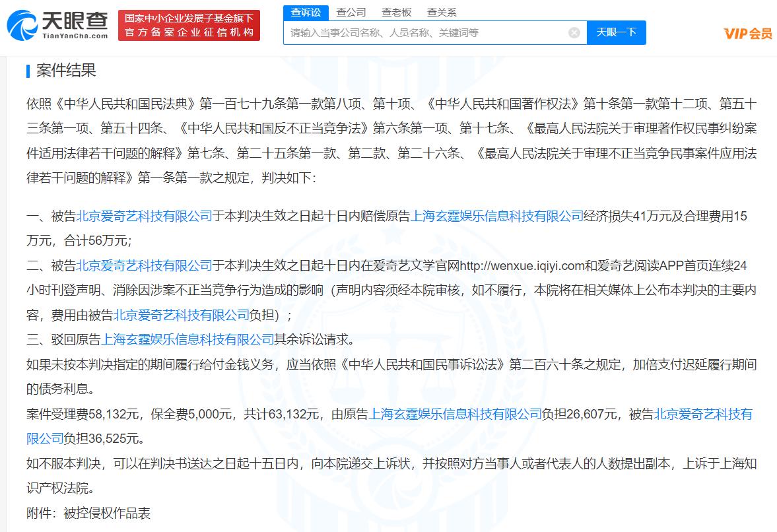
Task: Switch to the 查老板 tab
Action: [397, 13]
